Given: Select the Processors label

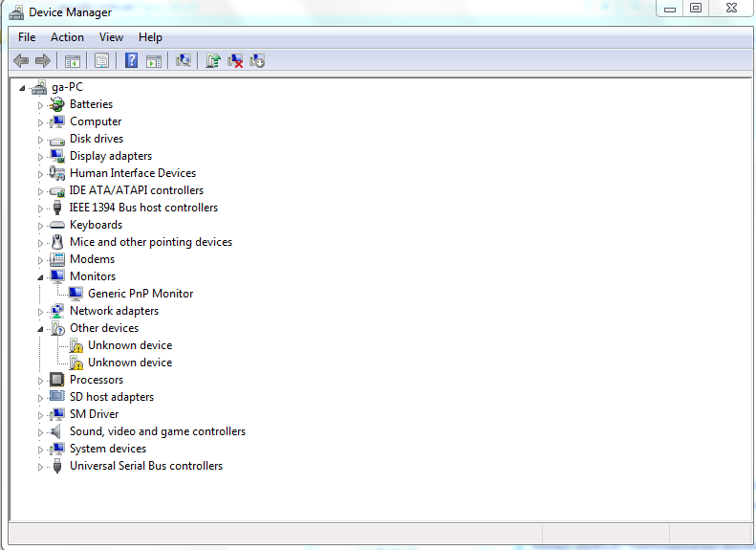Looking at the screenshot, I should (97, 380).
